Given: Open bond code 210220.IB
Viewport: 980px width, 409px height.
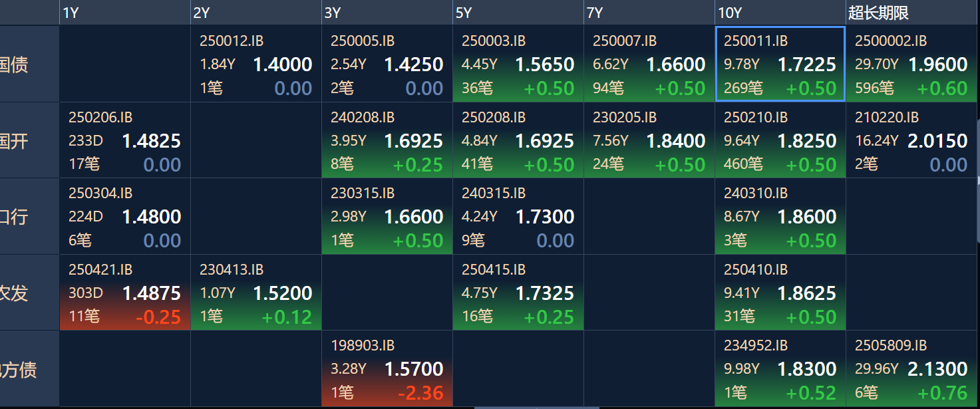Looking at the screenshot, I should tap(887, 118).
